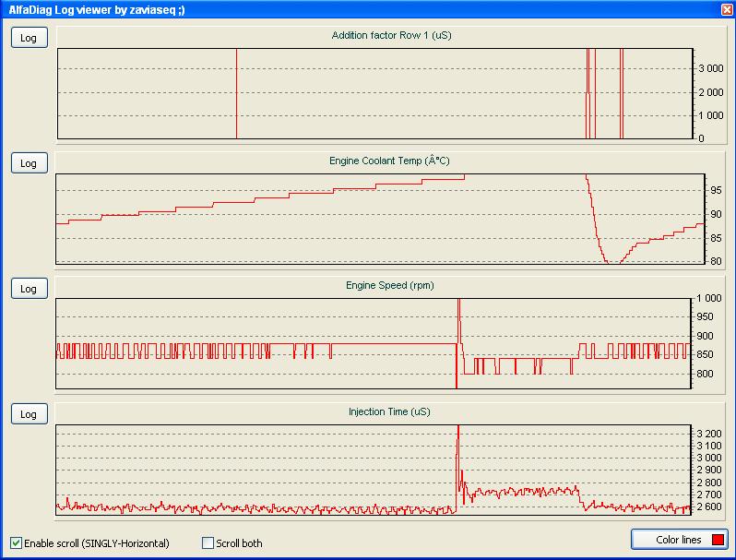This screenshot has width=736, height=560.
Task: Click Log button beside Addition factor chart
Action: pos(29,38)
